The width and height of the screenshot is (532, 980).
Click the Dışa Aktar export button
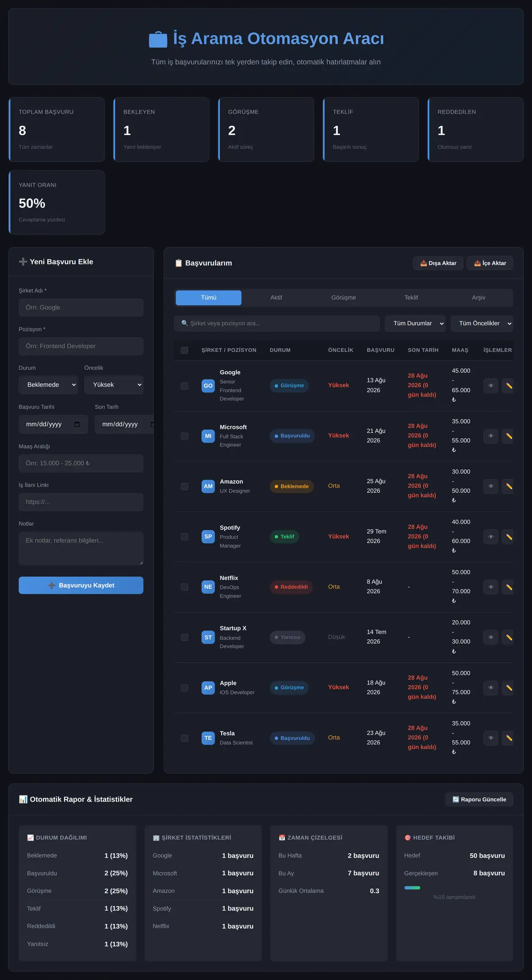point(438,263)
